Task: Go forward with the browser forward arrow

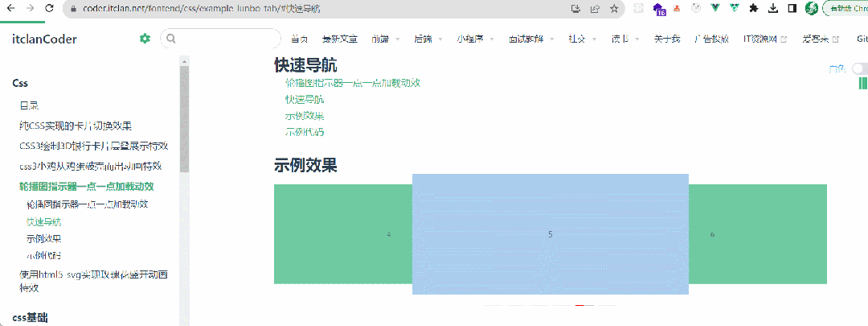Action: [30, 8]
